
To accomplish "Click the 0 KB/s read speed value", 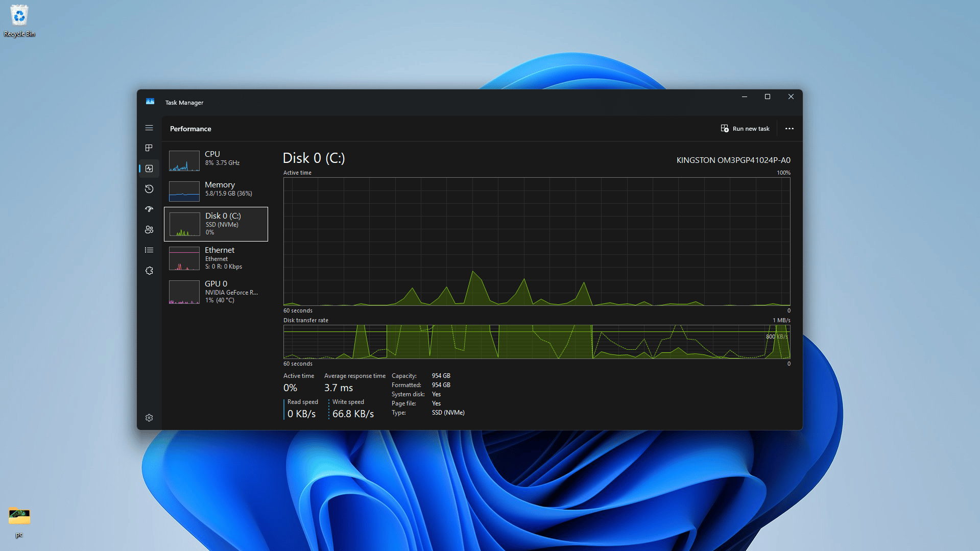I will click(x=301, y=414).
